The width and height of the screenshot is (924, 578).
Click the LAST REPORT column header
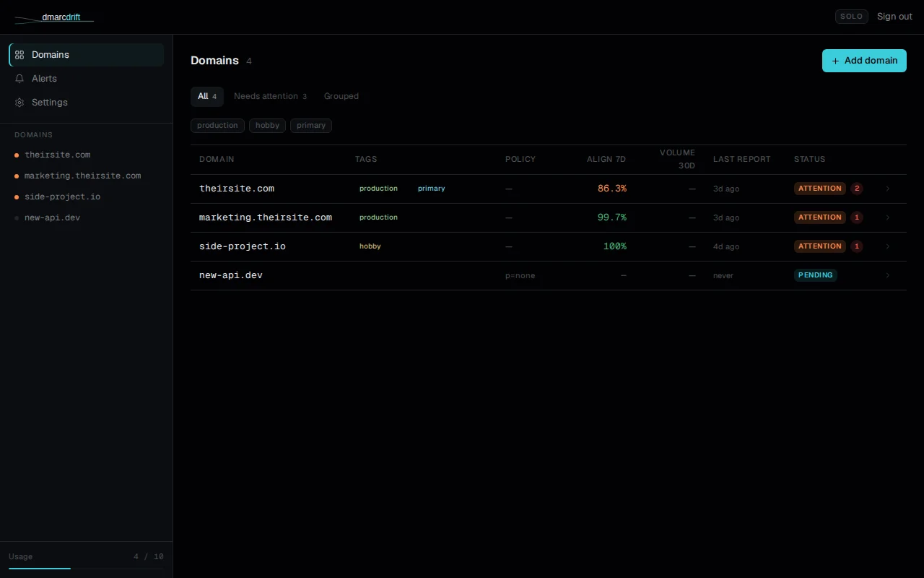coord(742,159)
